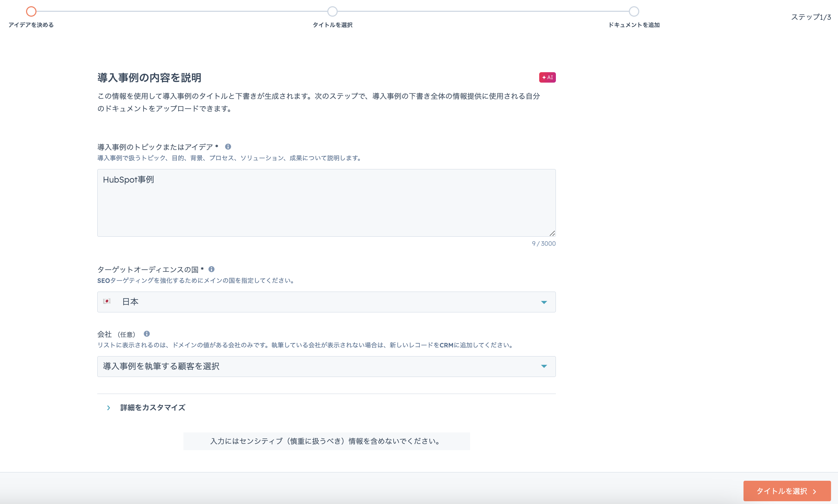Open the 導入事例を執筆する顧客を選択 dropdown

[327, 367]
